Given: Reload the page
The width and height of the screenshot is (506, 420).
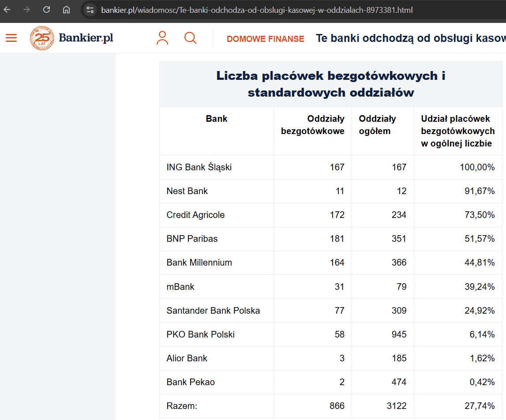Looking at the screenshot, I should coord(46,9).
